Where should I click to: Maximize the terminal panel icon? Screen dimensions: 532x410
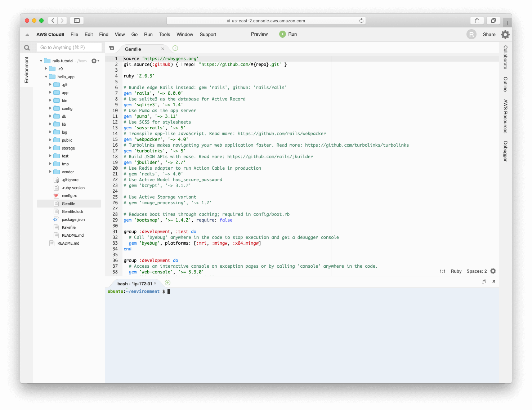point(484,282)
